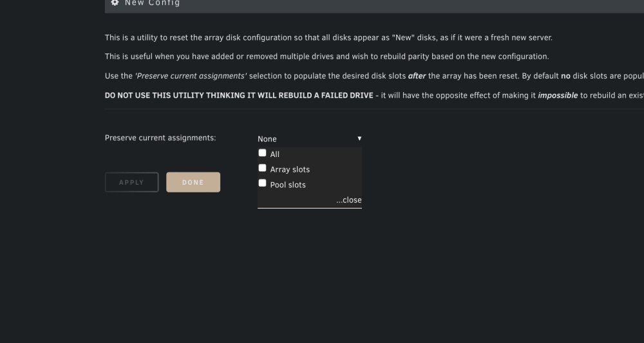Viewport: 644px width, 343px height.
Task: Click the bold italic word after
Action: 417,76
